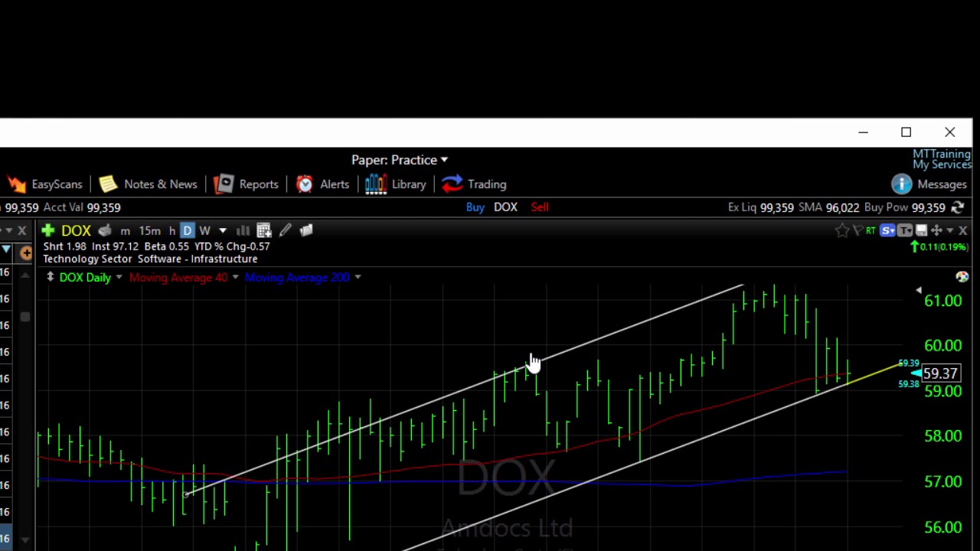Refresh account balances icon

click(957, 207)
